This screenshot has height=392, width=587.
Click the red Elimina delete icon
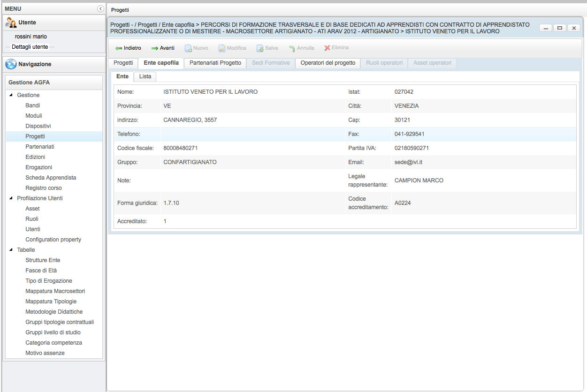point(327,48)
